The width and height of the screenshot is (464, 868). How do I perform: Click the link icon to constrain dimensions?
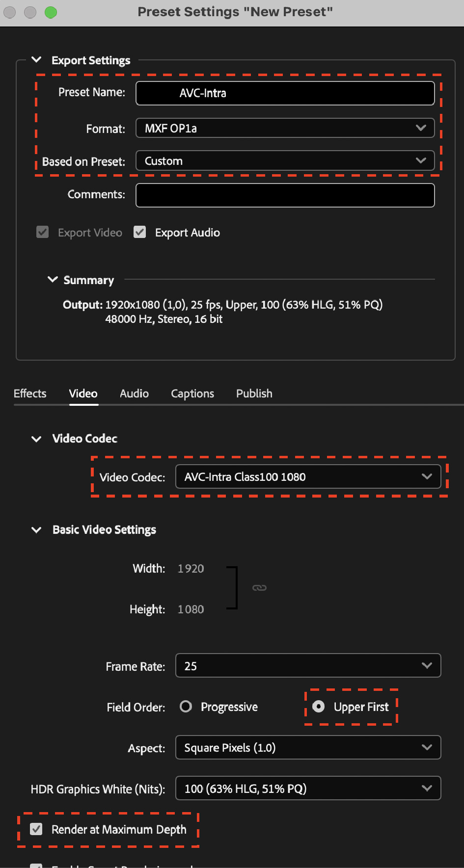point(259,587)
